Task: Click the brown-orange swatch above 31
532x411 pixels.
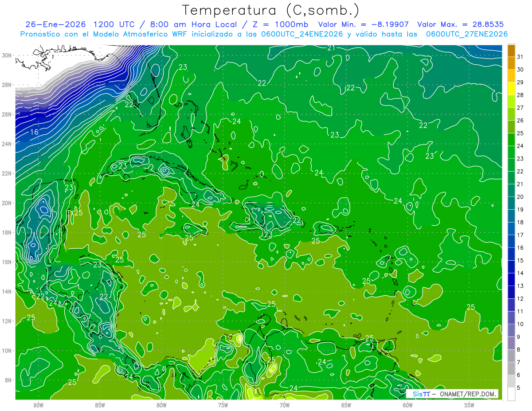Action: point(511,51)
